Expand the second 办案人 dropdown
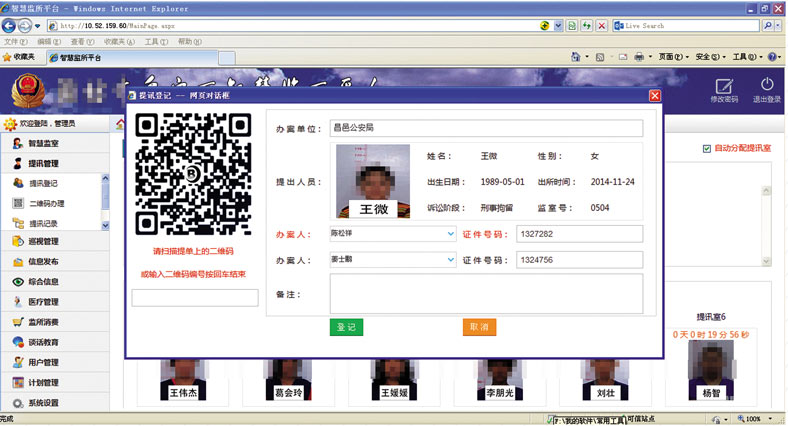The width and height of the screenshot is (788, 426). pos(450,260)
